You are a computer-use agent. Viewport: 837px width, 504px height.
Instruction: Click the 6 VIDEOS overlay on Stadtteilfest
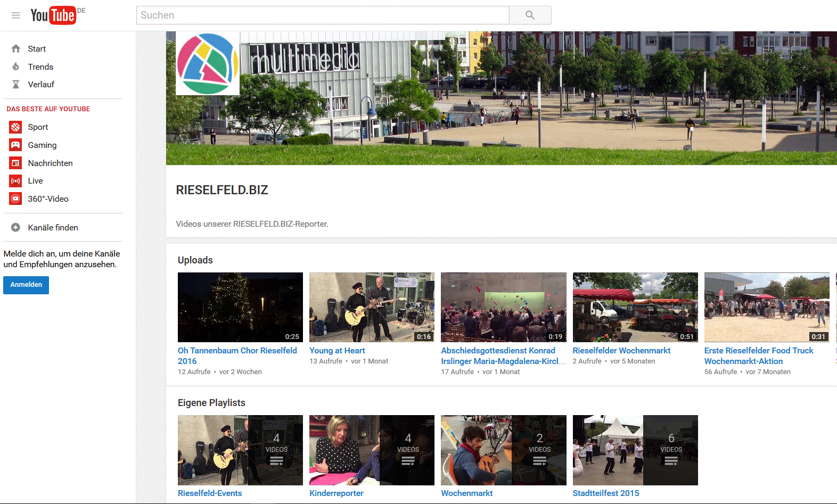click(x=671, y=450)
